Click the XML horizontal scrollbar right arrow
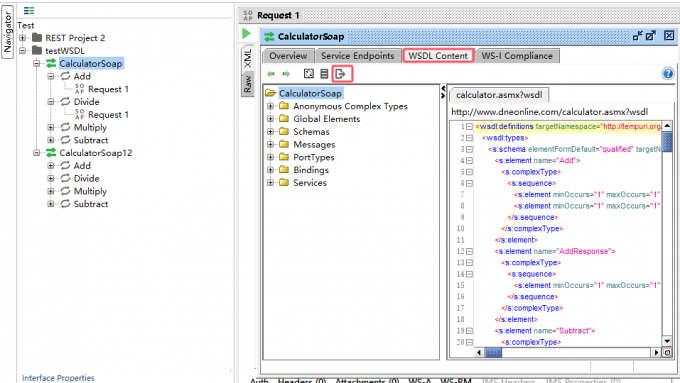This screenshot has width=680, height=383. [x=657, y=353]
